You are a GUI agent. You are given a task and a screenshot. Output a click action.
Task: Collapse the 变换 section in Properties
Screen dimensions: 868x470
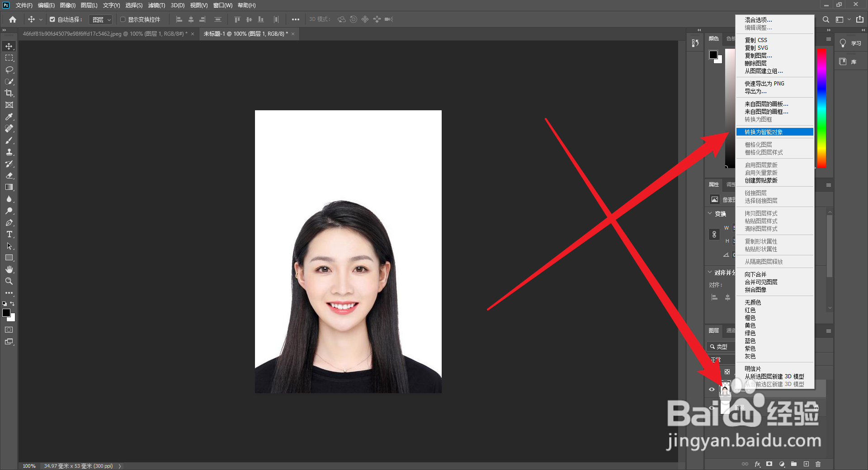coord(709,214)
